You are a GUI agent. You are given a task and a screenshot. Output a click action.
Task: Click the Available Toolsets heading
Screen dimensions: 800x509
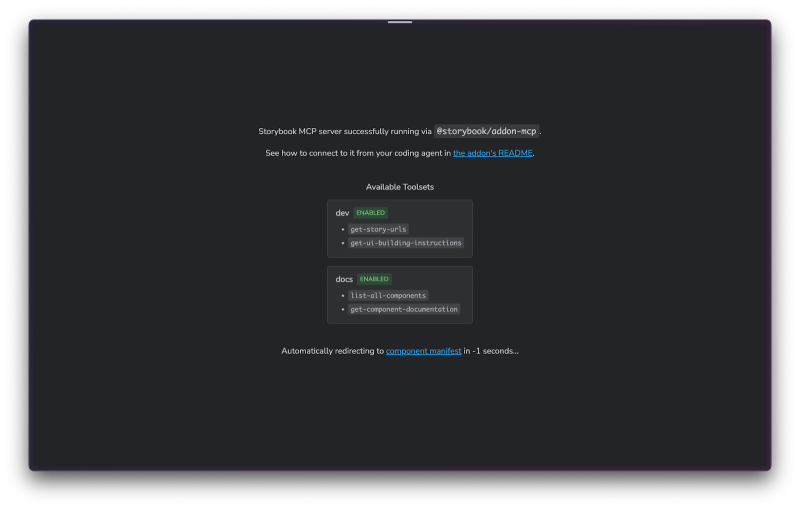(399, 187)
